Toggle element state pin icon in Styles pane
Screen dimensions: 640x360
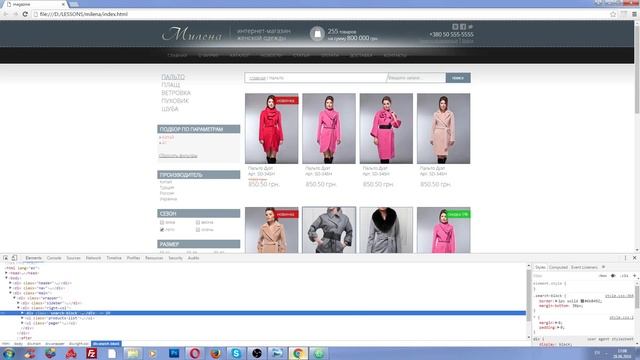[x=613, y=276]
